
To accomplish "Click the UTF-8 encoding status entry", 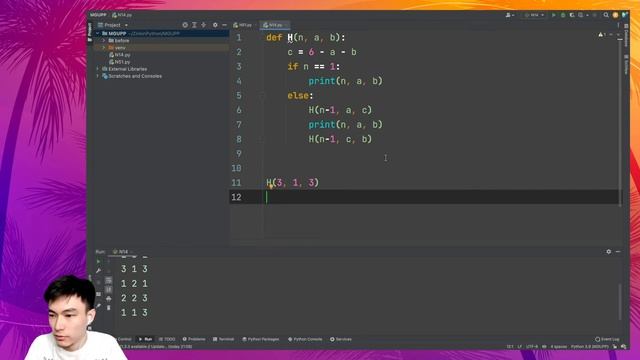I will [x=532, y=347].
